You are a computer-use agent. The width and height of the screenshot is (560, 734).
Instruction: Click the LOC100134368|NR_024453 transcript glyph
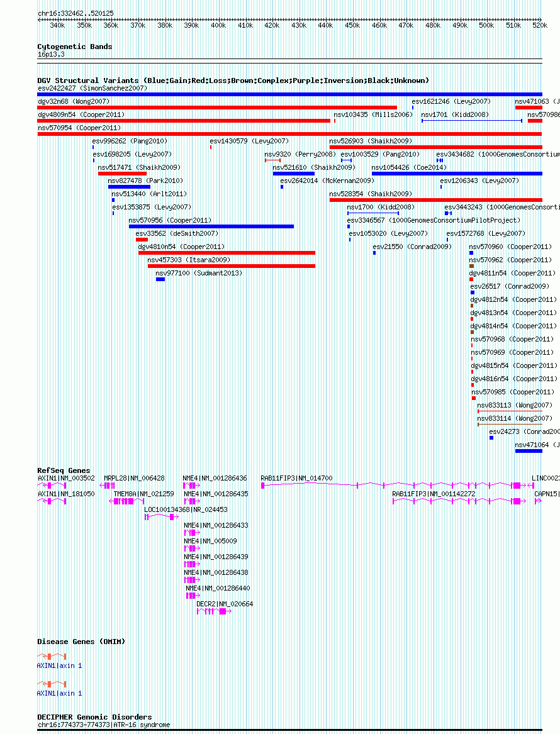tap(162, 517)
